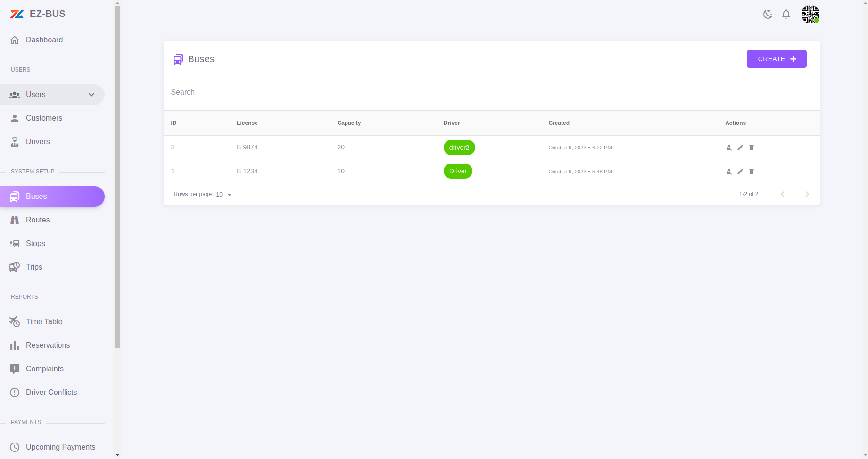Expand the Users sidebar chevron
This screenshot has width=868, height=459.
pos(91,95)
